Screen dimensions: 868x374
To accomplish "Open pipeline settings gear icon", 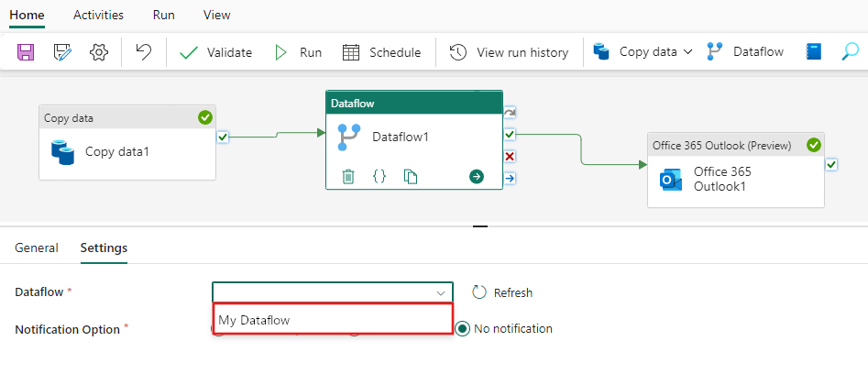I will 99,52.
